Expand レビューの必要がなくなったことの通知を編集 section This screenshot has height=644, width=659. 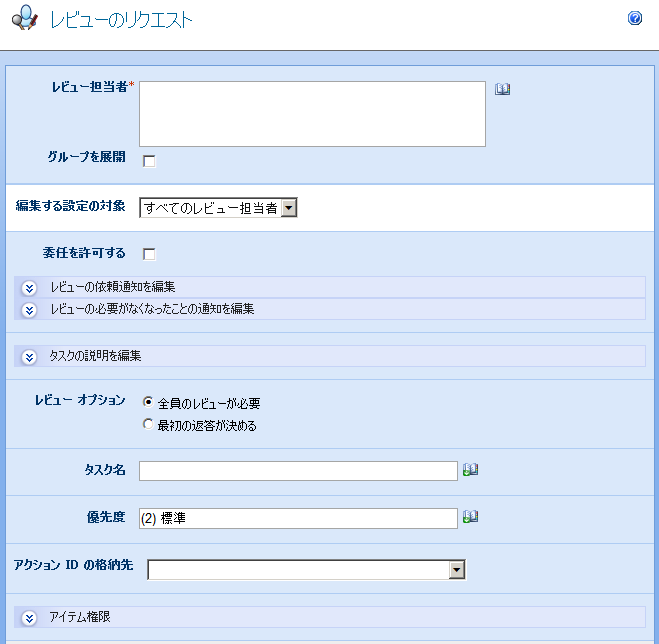pyautogui.click(x=152, y=309)
